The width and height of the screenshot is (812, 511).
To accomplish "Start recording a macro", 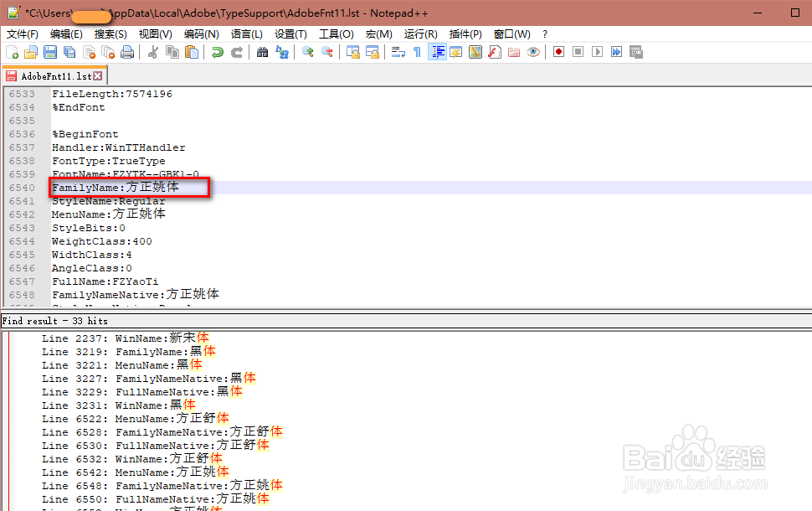I will click(x=558, y=52).
